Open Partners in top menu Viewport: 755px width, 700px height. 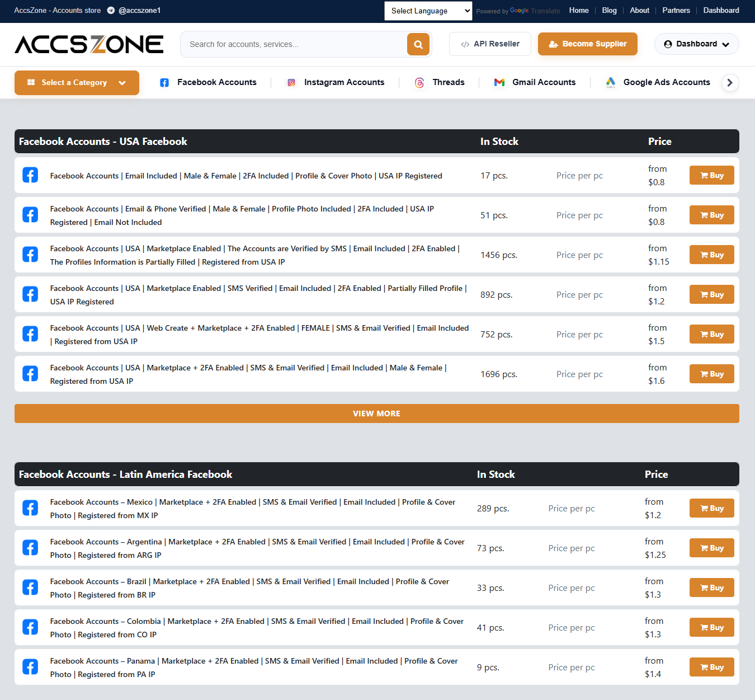(676, 11)
